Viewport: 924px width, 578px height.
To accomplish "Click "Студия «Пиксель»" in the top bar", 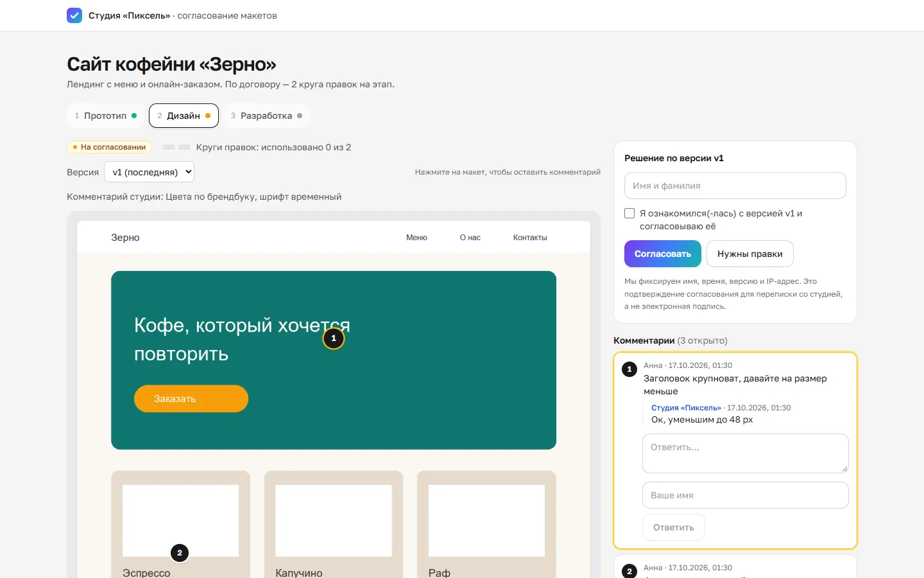I will (x=129, y=15).
